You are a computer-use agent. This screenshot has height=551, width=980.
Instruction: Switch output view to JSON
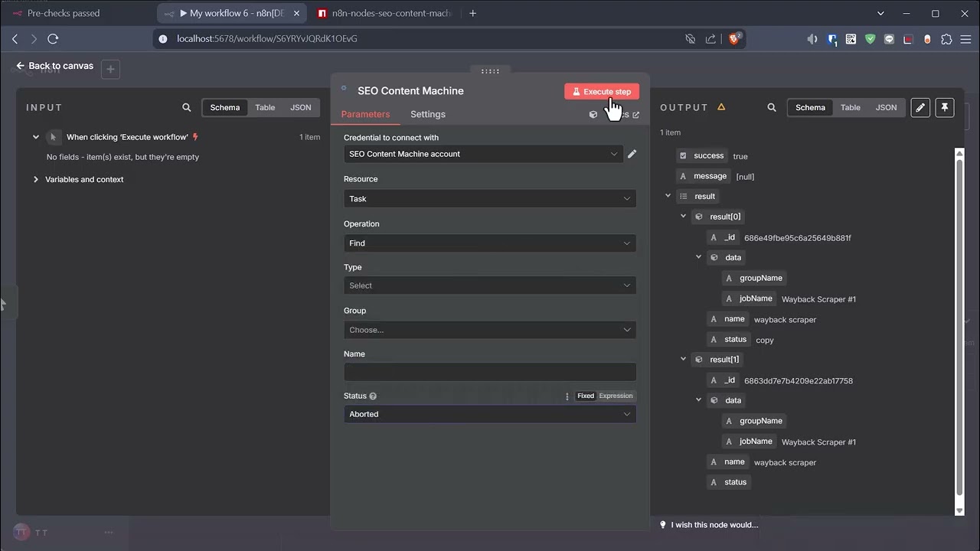[x=886, y=108]
